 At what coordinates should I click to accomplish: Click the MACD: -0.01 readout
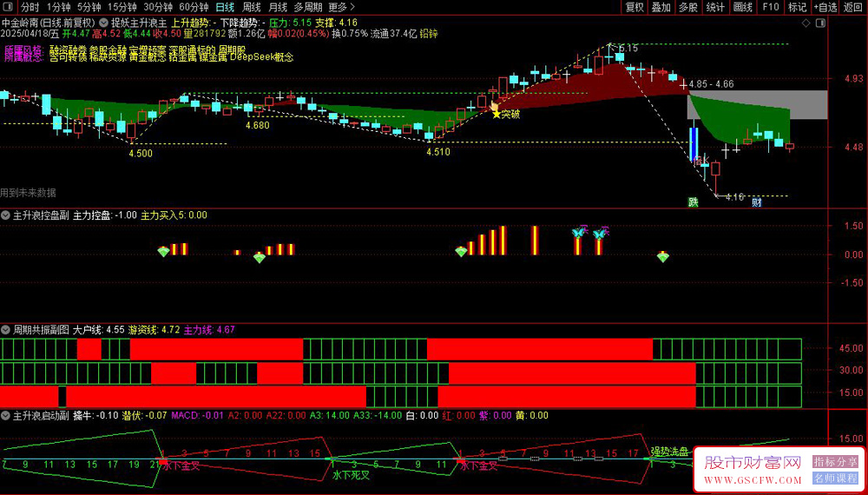tap(198, 415)
